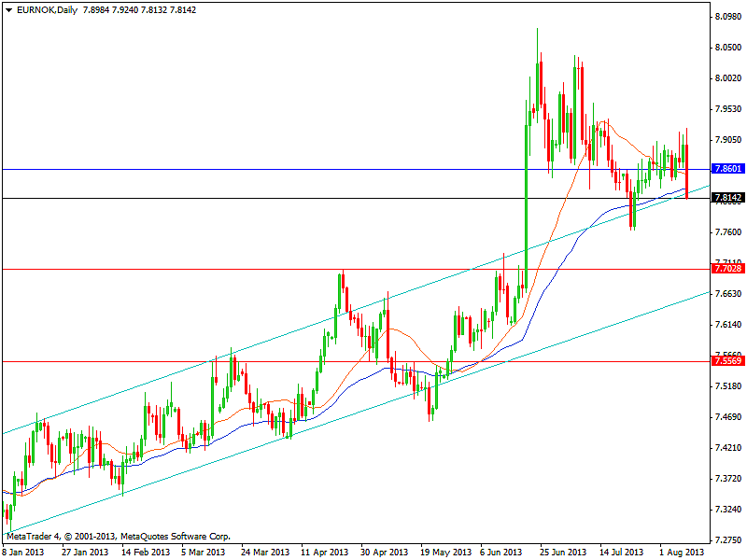The width and height of the screenshot is (747, 560).
Task: Click the 7.6140 price axis value
Action: (726, 325)
